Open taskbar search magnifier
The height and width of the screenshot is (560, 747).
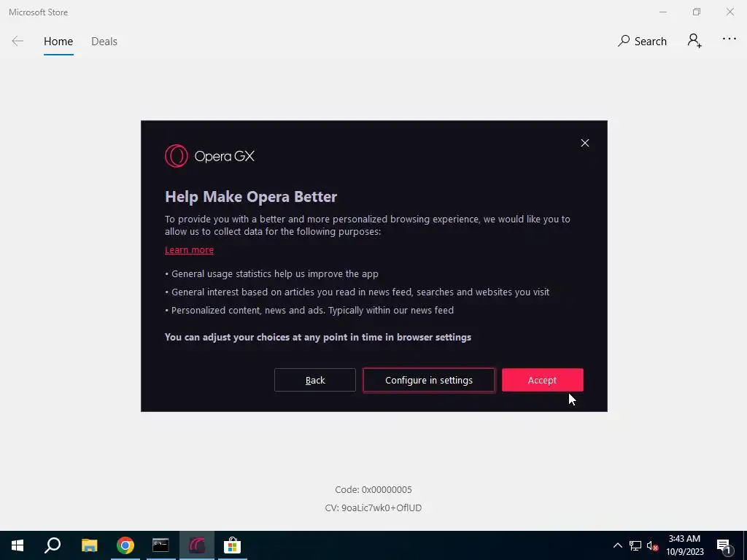point(53,545)
